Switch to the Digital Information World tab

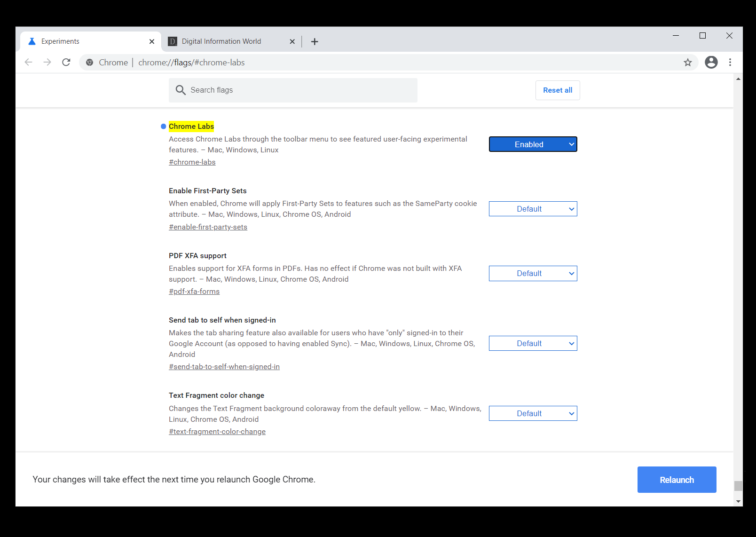pos(221,41)
